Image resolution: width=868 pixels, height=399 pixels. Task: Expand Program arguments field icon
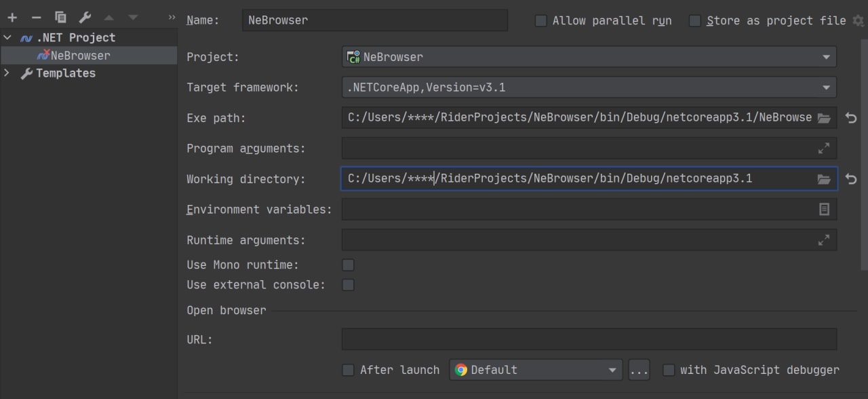(x=824, y=148)
